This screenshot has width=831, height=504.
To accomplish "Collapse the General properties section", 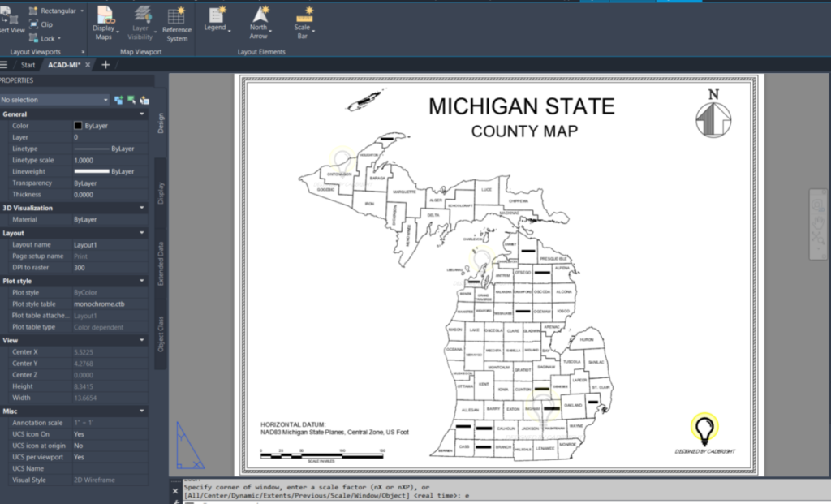I will 141,114.
